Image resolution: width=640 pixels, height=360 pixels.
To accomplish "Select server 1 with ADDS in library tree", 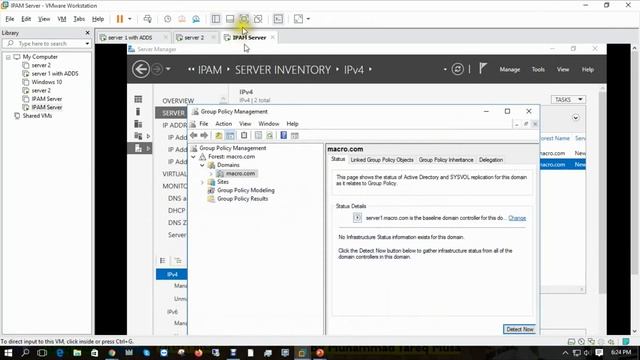I will point(55,73).
